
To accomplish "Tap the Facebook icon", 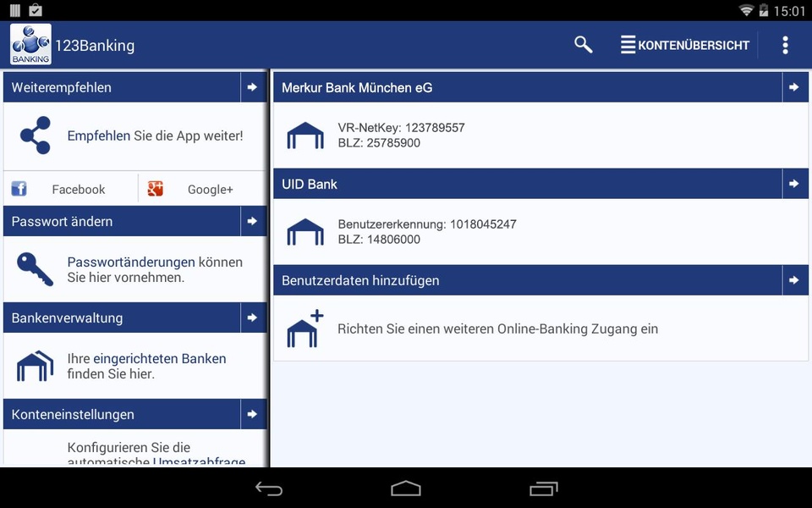I will (19, 189).
